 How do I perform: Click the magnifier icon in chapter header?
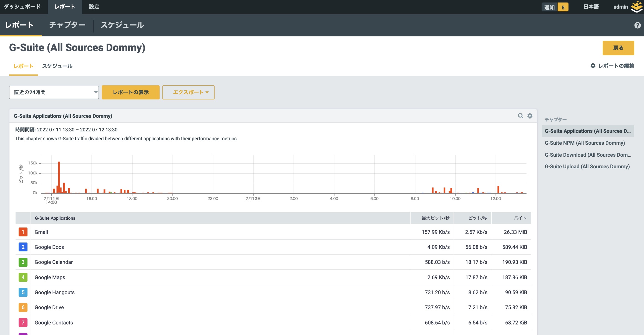pos(520,116)
